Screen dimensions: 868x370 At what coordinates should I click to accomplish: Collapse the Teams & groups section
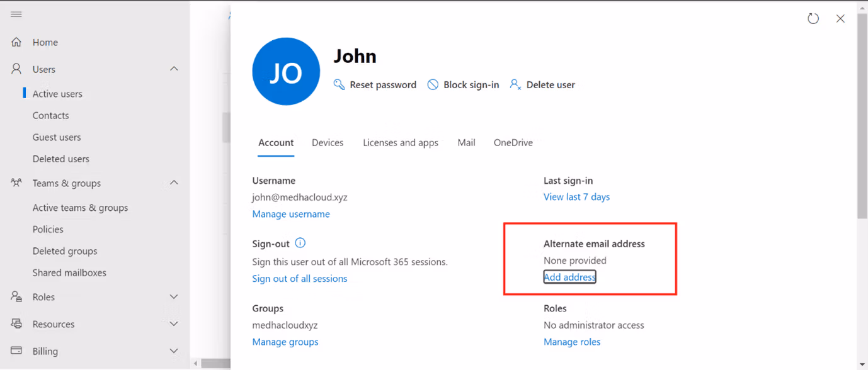tap(174, 182)
